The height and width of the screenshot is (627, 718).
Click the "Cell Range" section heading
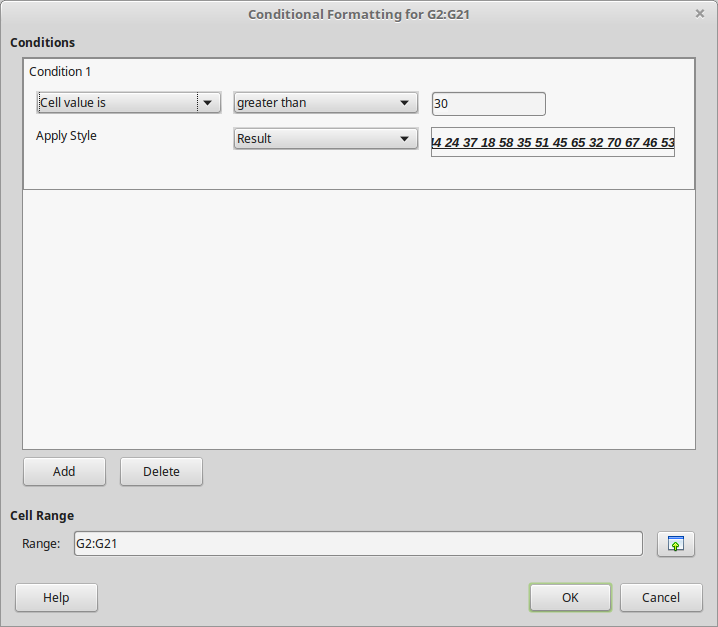tap(42, 516)
